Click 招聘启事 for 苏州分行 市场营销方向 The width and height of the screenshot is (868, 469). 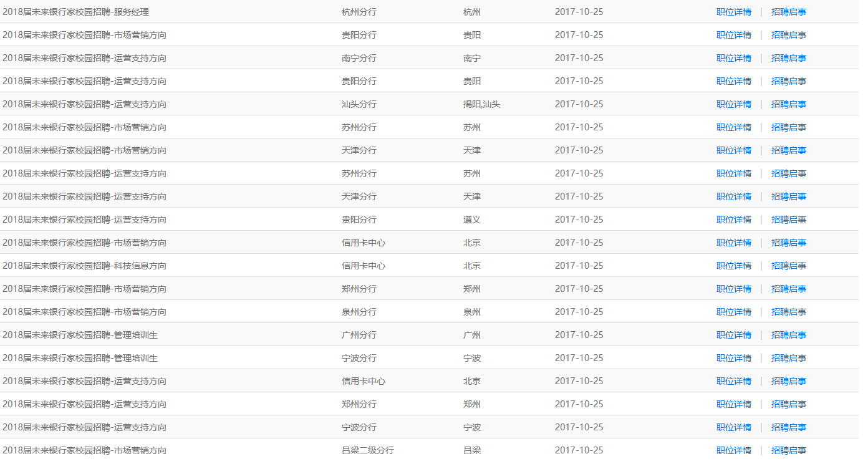tap(788, 127)
